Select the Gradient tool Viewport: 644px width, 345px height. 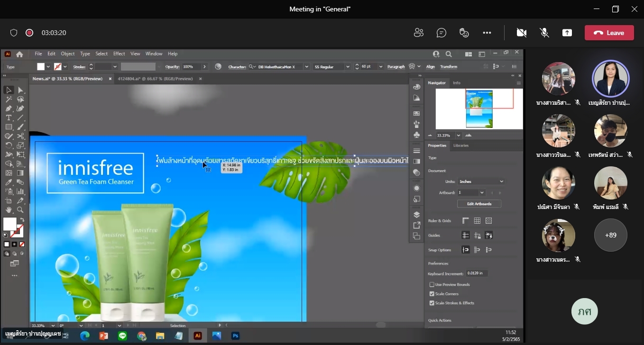[20, 173]
